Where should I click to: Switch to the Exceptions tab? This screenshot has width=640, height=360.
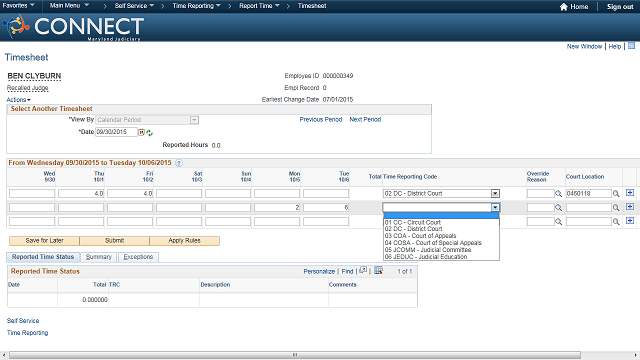point(138,257)
